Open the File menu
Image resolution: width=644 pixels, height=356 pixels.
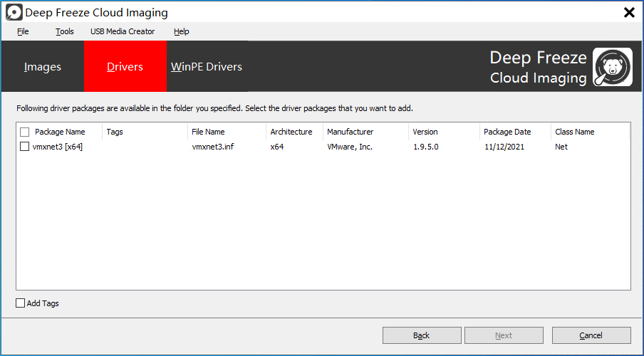[x=23, y=31]
